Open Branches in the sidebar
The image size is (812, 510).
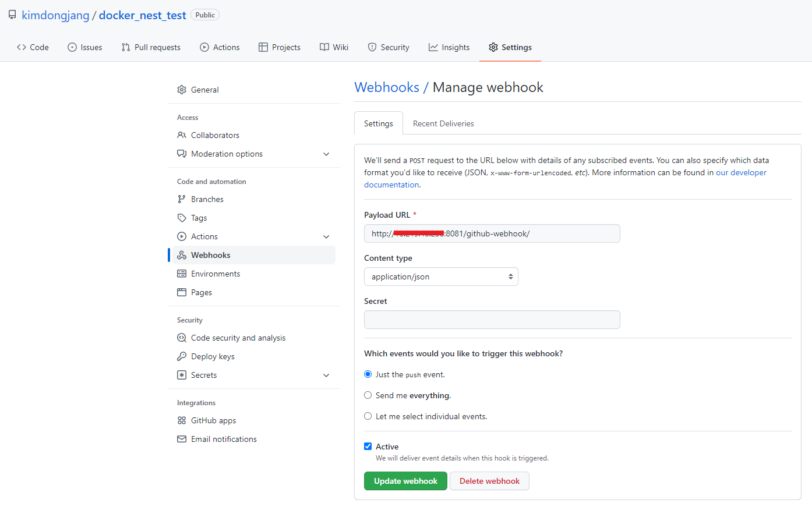pyautogui.click(x=254, y=199)
